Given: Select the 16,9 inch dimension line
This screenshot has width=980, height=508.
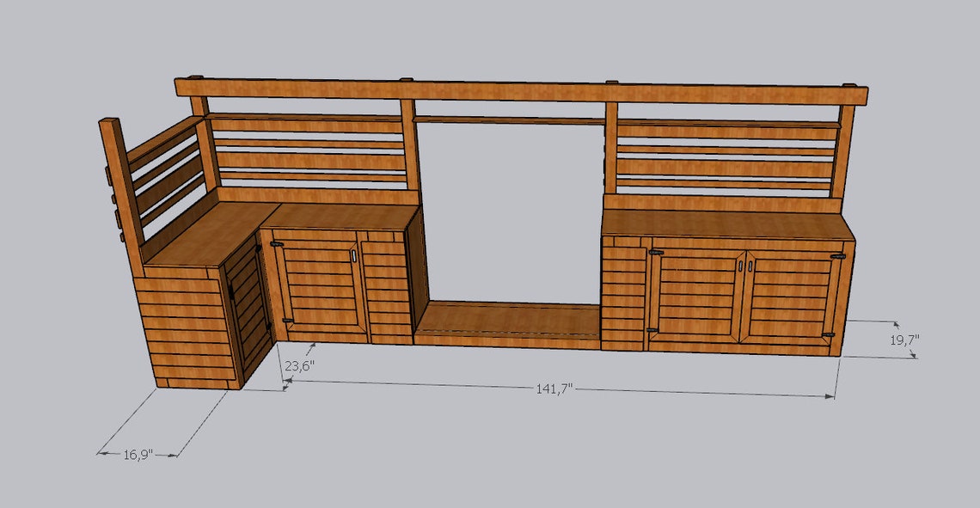Looking at the screenshot, I should [138, 453].
